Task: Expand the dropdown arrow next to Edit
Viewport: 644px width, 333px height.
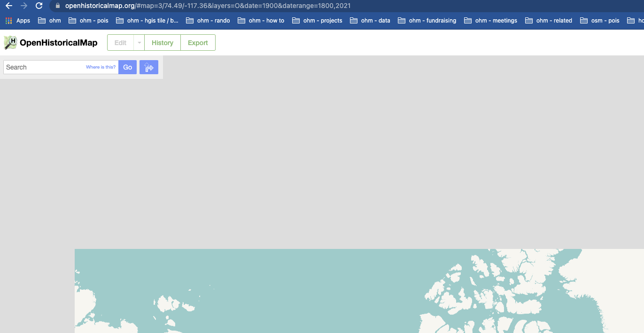Action: (139, 42)
